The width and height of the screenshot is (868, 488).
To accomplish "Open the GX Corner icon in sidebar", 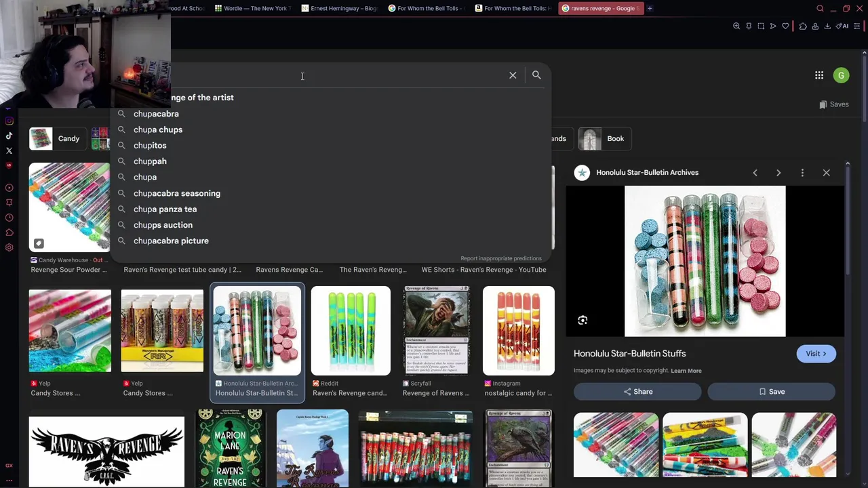I will tap(9, 466).
